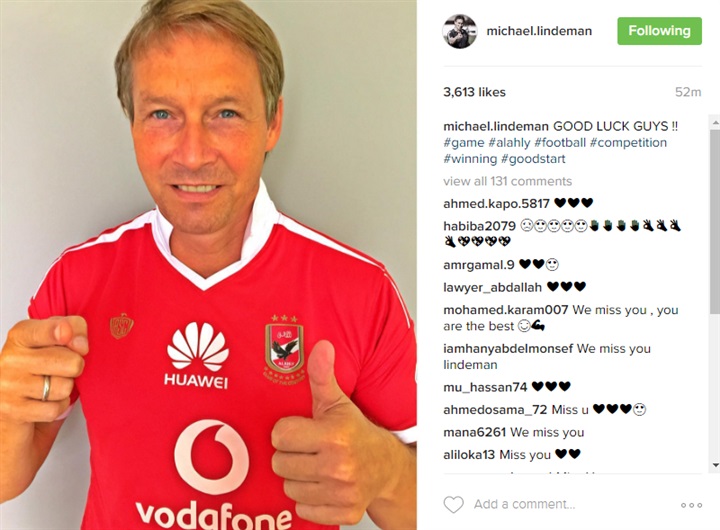The image size is (720, 530).
Task: Open michael.lindeman profile picture avatar
Action: 460,31
